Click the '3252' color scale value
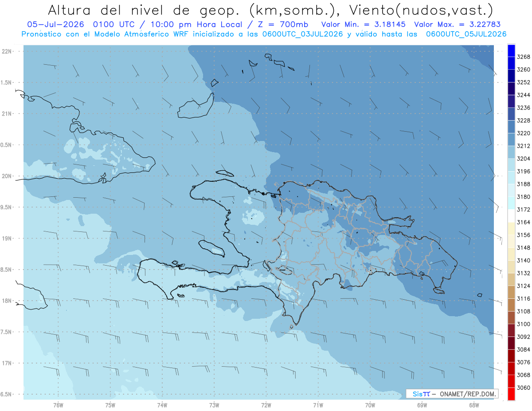The image size is (532, 411). tap(524, 82)
